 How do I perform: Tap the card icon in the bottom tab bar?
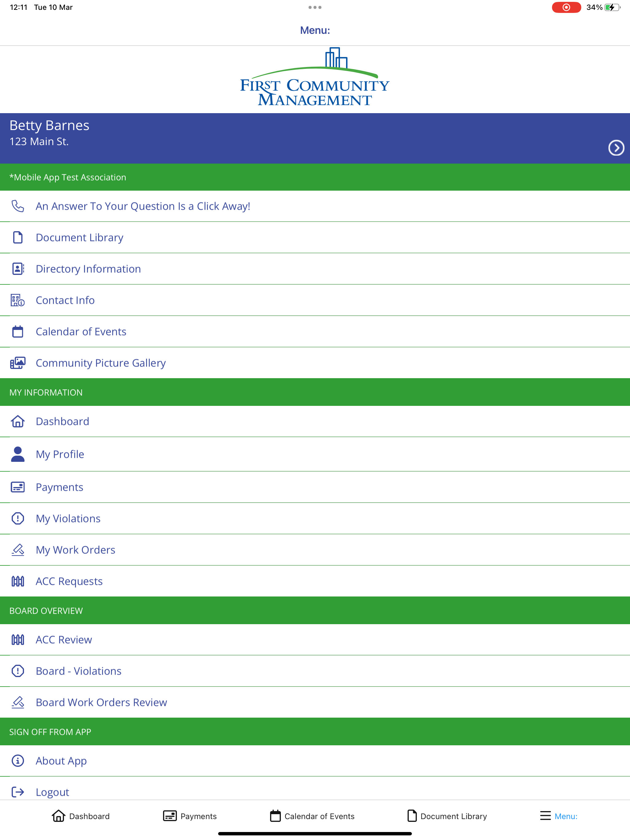[x=170, y=816]
